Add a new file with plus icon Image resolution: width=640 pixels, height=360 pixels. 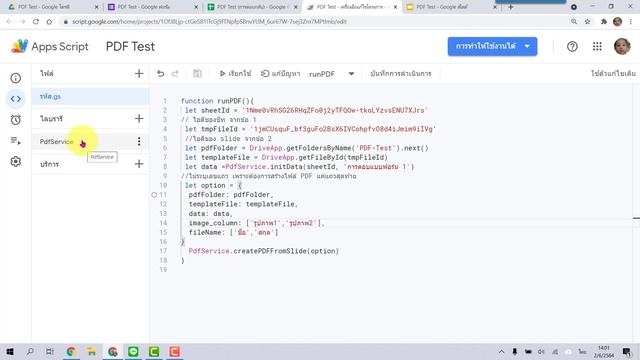coord(139,73)
